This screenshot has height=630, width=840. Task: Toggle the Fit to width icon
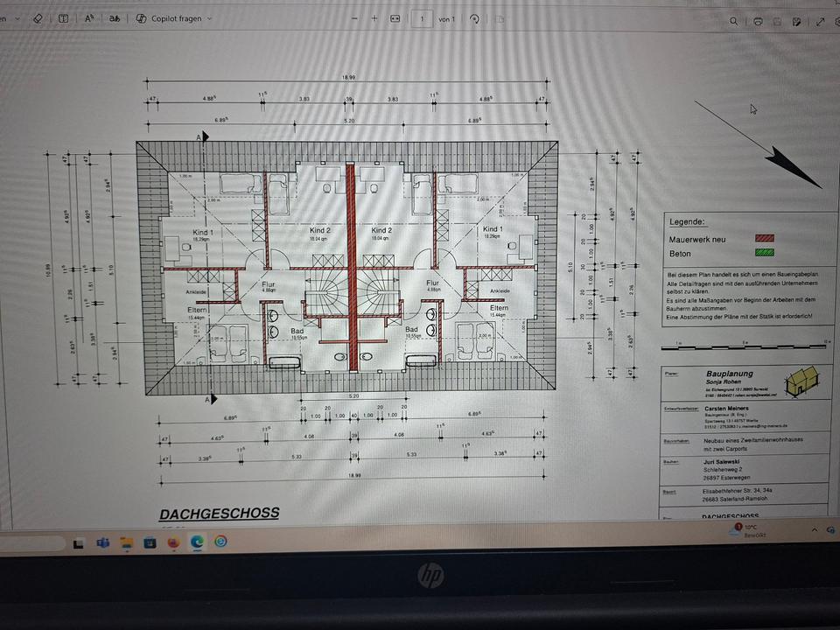pyautogui.click(x=395, y=18)
